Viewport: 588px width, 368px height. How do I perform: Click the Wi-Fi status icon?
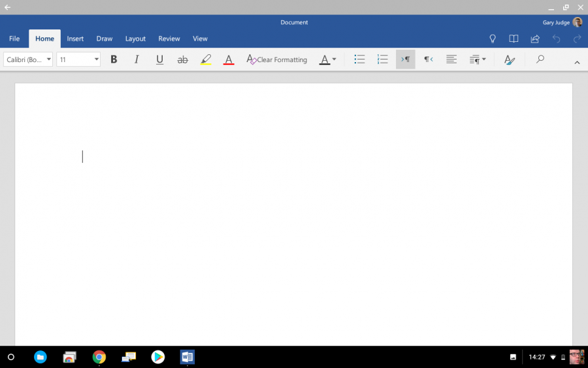[x=553, y=357]
